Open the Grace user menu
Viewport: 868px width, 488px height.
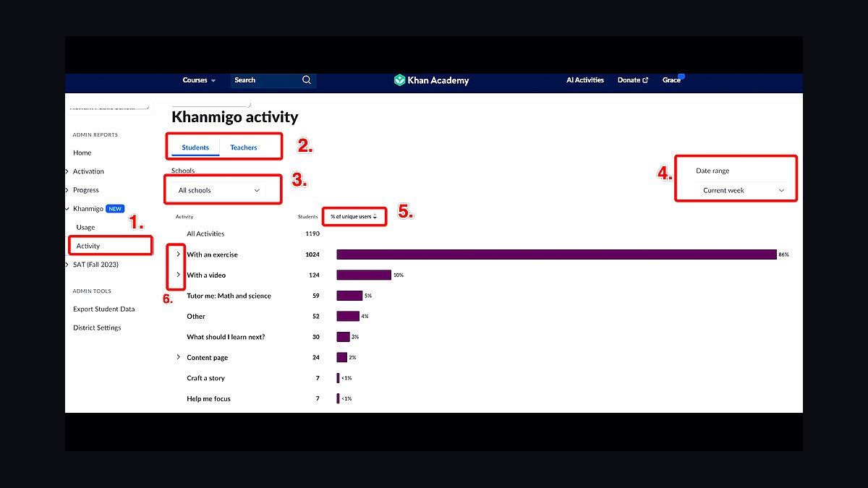pyautogui.click(x=671, y=80)
